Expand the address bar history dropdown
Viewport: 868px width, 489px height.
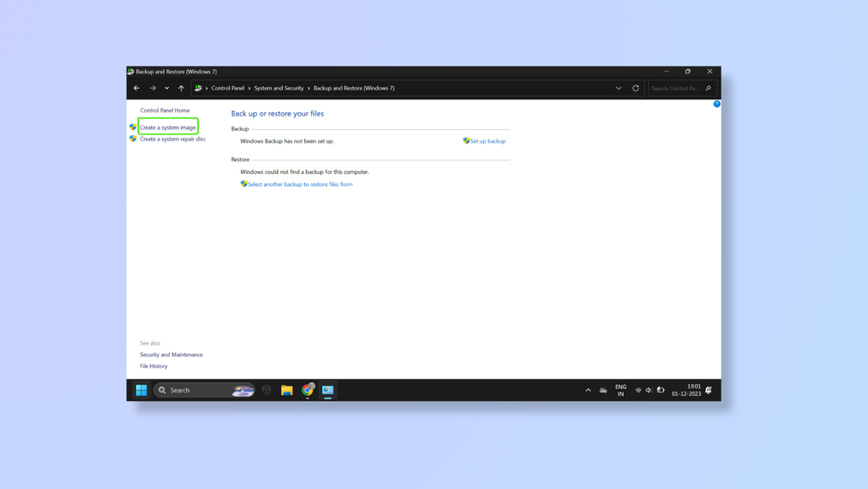coord(618,88)
